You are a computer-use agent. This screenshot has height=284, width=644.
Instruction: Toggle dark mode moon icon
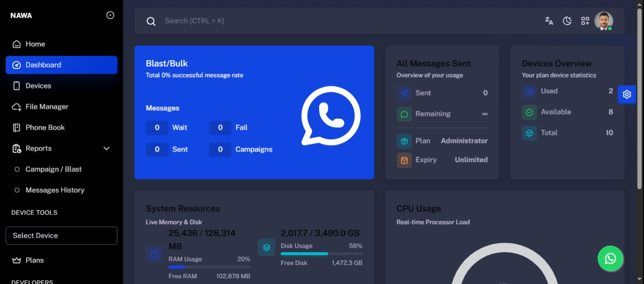pyautogui.click(x=567, y=21)
